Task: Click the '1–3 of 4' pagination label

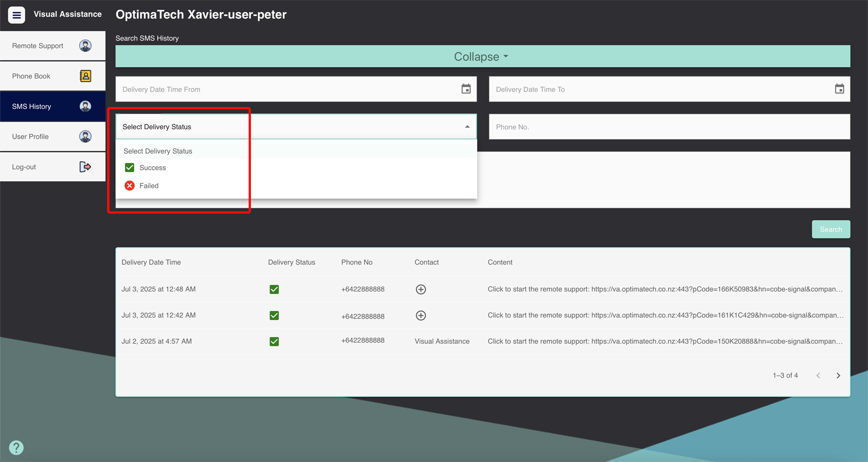Action: 785,375
